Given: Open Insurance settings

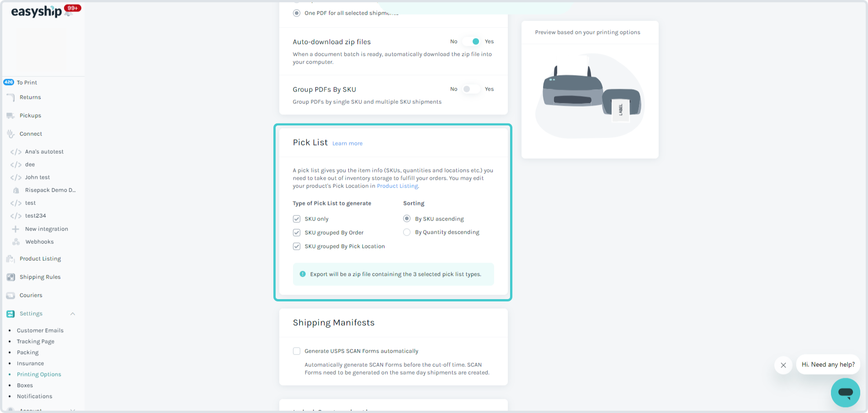Looking at the screenshot, I should coord(31,364).
